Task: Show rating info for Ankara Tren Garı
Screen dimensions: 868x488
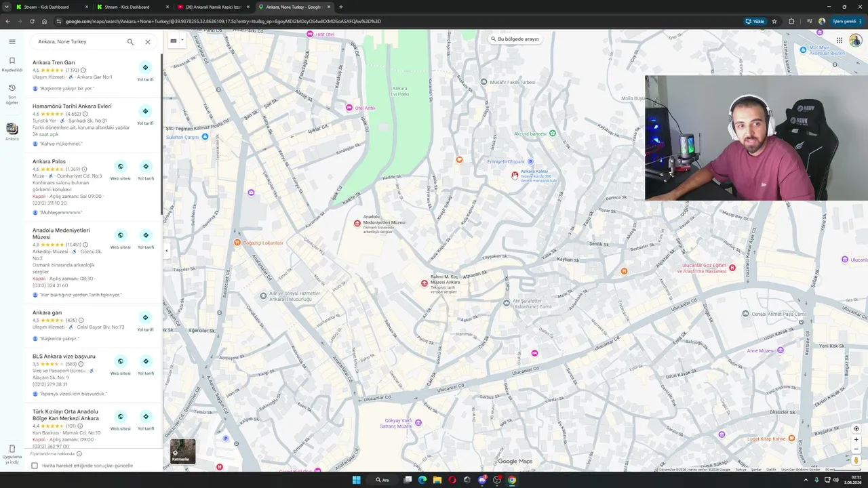Action: click(x=83, y=70)
